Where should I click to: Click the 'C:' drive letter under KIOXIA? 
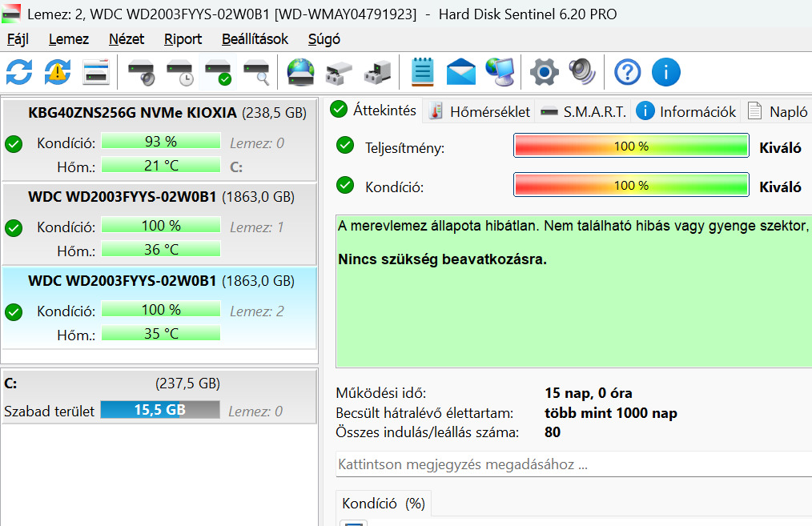coord(236,167)
